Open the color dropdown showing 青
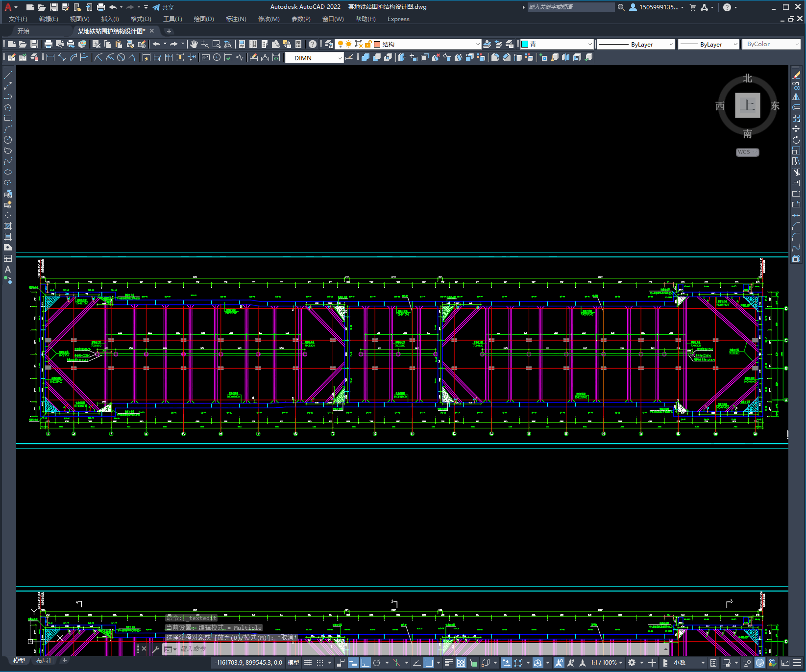Viewport: 806px width, 672px height. click(557, 44)
